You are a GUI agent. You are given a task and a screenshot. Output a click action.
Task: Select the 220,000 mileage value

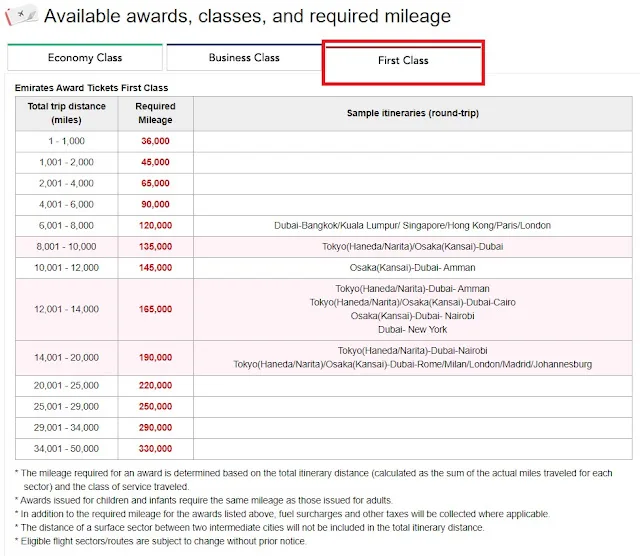[x=156, y=386]
